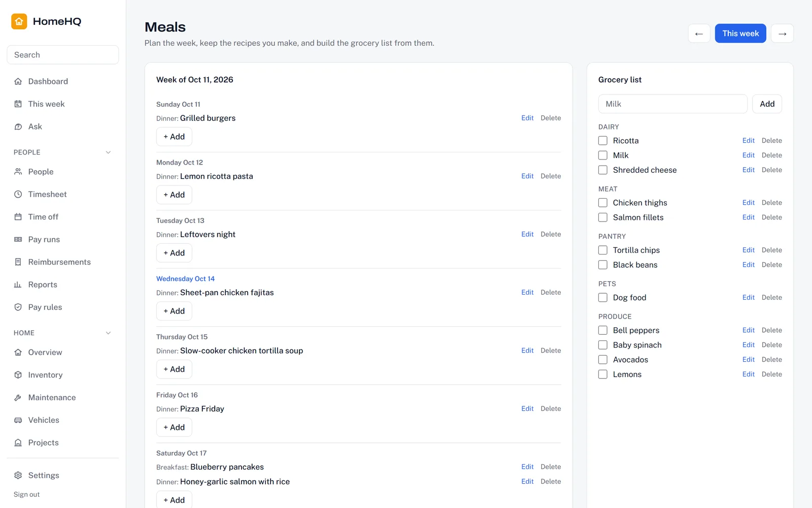Viewport: 812px width, 508px height.
Task: Click the This week calendar icon
Action: tap(18, 104)
